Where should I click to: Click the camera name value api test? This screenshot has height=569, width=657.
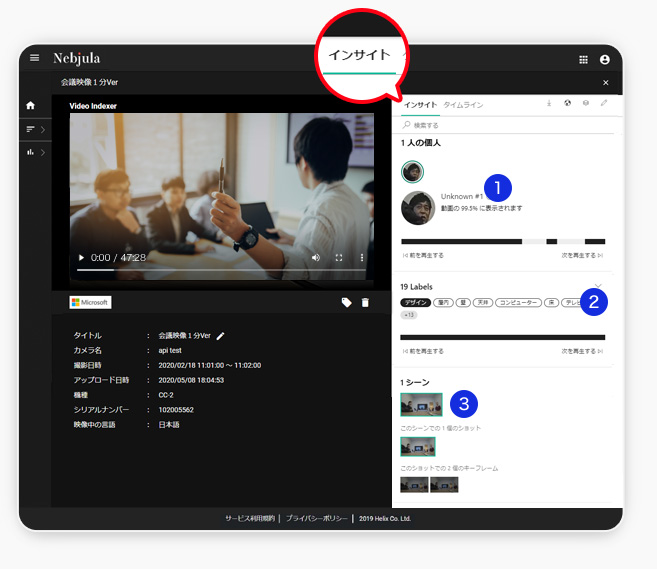click(x=170, y=350)
